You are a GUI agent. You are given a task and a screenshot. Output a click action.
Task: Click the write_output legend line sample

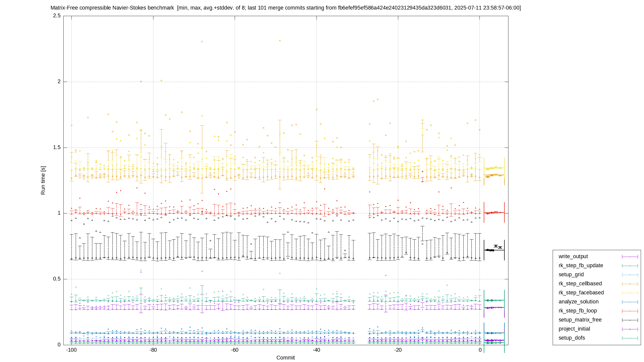pos(630,257)
